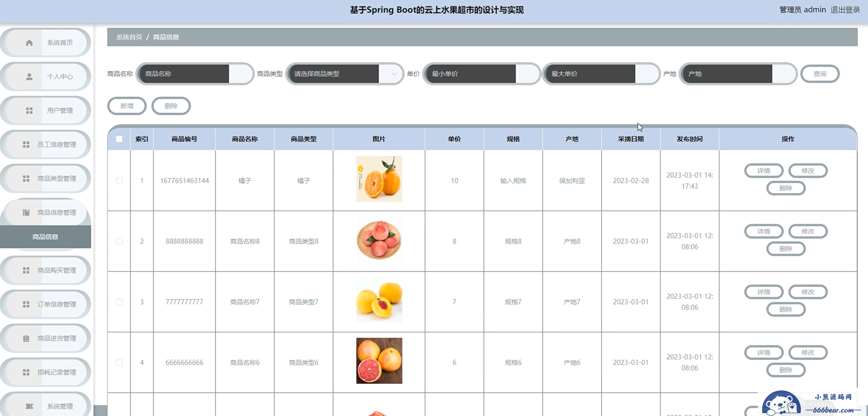Open the peach image thumbnail in row 2
The width and height of the screenshot is (868, 416).
[379, 240]
